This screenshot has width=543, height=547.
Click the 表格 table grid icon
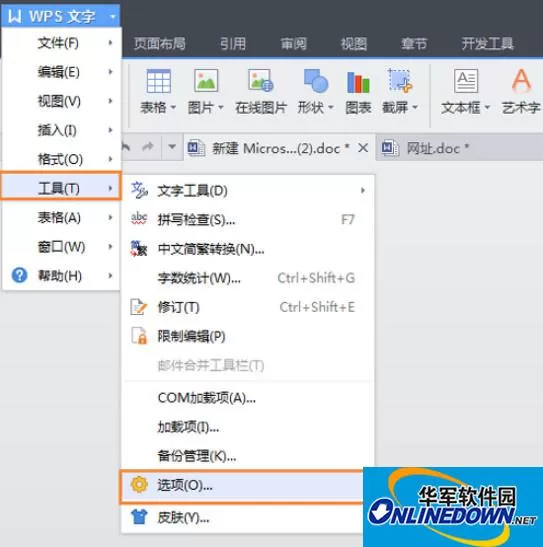(159, 81)
